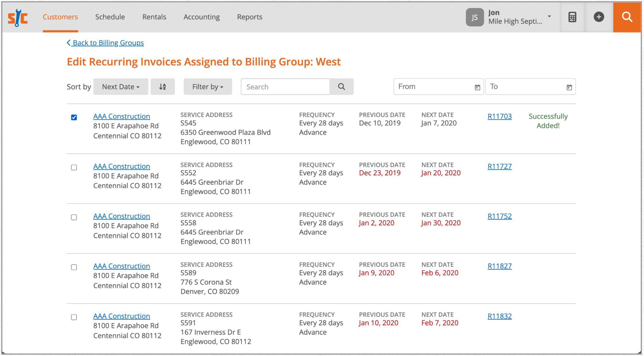Switch to the Accounting tab
The height and width of the screenshot is (356, 644).
[x=201, y=17]
